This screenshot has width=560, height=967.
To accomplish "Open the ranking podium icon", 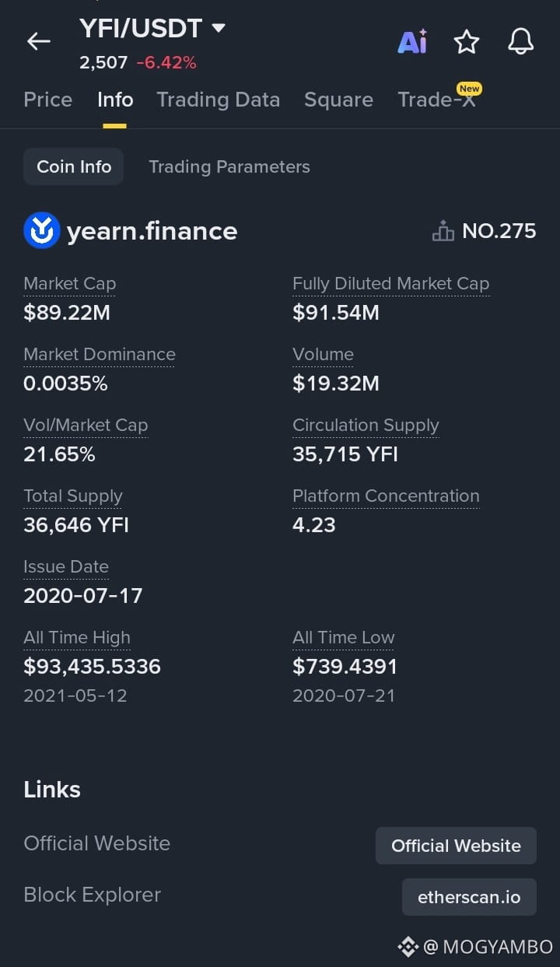I will pyautogui.click(x=443, y=231).
